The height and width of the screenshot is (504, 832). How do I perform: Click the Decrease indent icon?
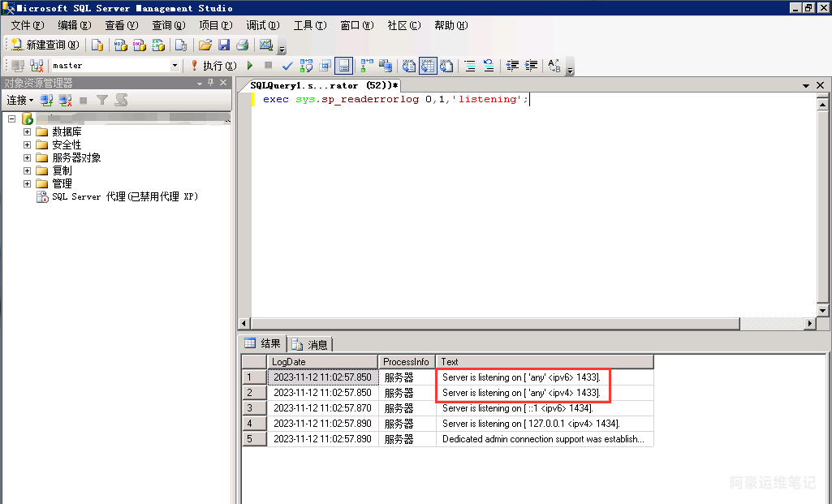(513, 66)
